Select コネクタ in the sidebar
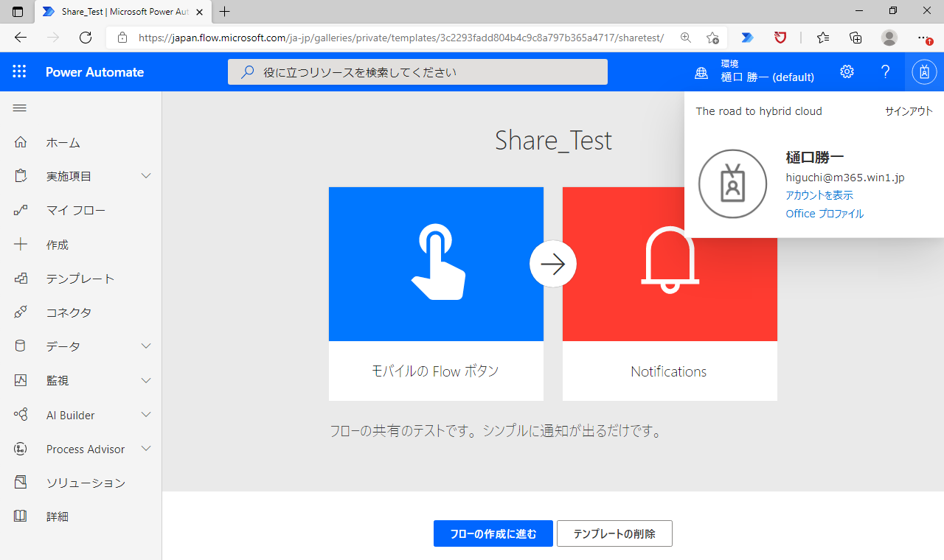 [69, 312]
